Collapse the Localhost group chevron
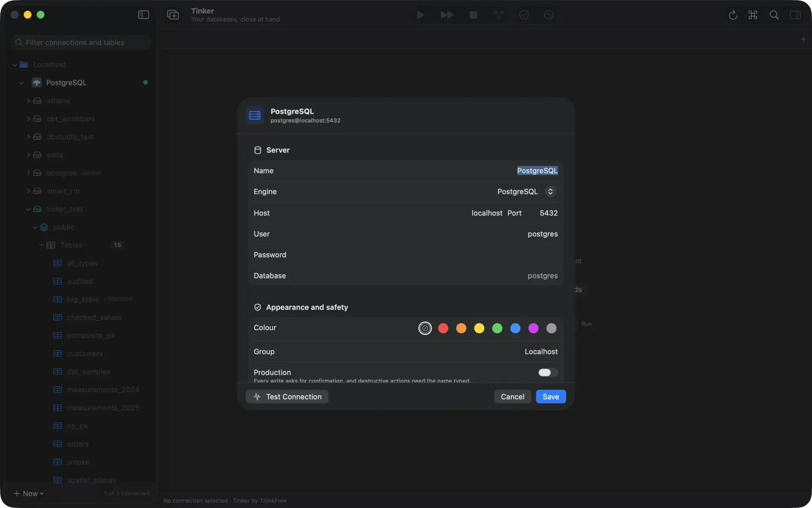The height and width of the screenshot is (508, 812). (x=14, y=65)
